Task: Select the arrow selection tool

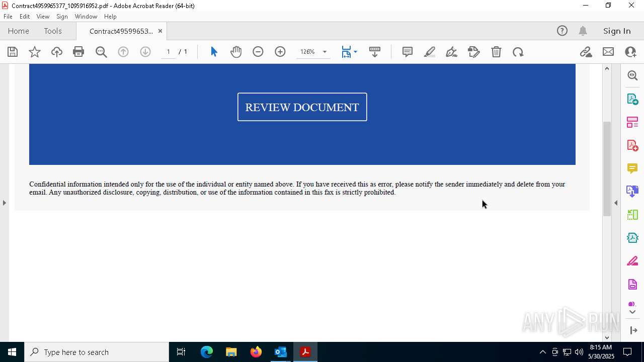Action: click(214, 52)
